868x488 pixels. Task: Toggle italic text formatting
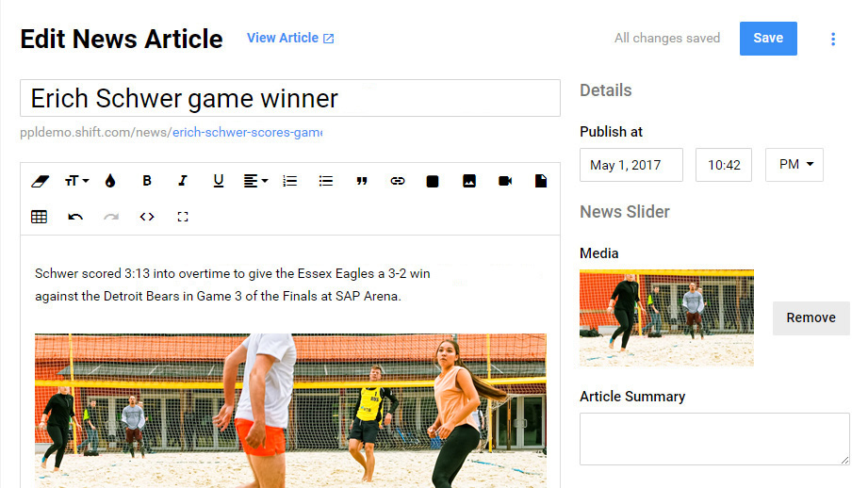pyautogui.click(x=183, y=181)
